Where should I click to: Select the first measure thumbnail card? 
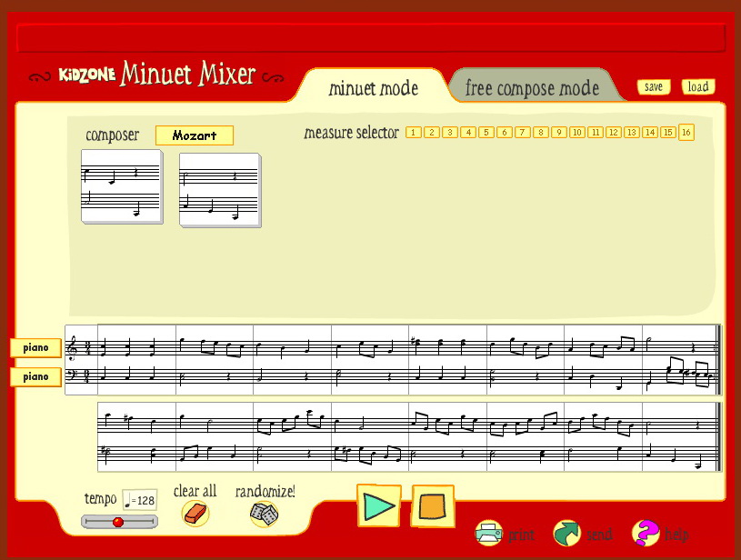[x=122, y=187]
